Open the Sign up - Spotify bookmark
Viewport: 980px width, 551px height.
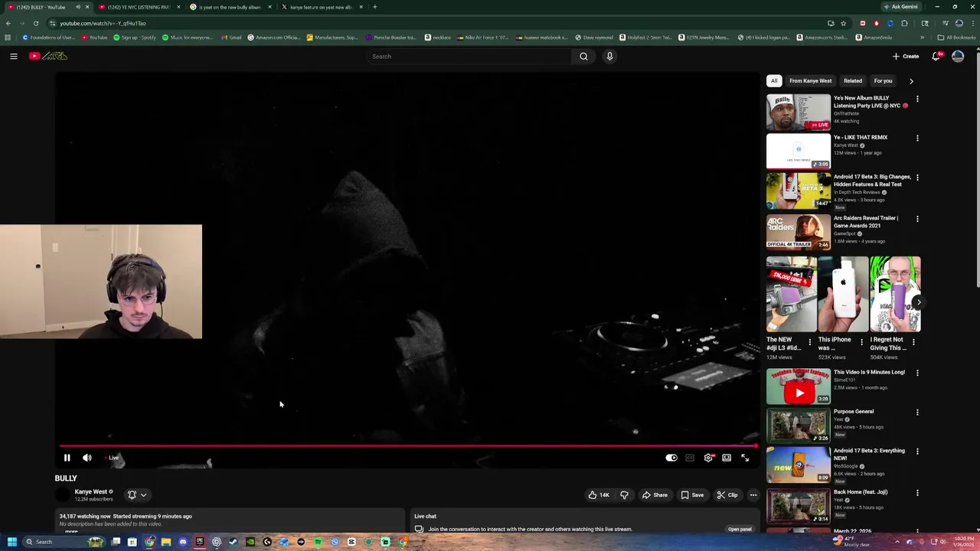135,37
